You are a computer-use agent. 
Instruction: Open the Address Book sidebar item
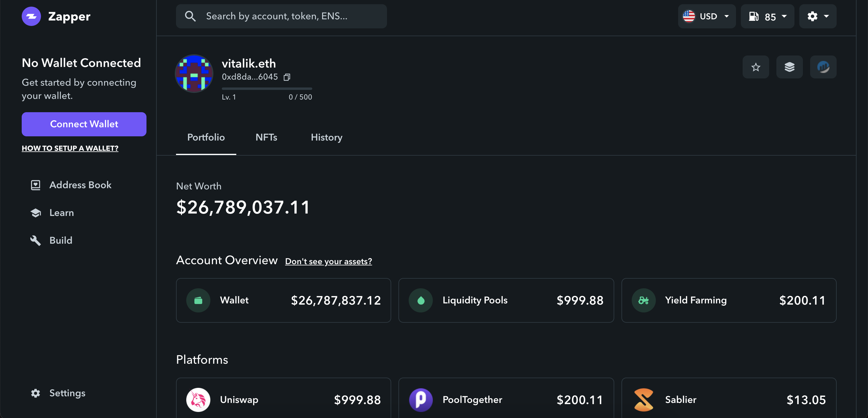click(36, 185)
